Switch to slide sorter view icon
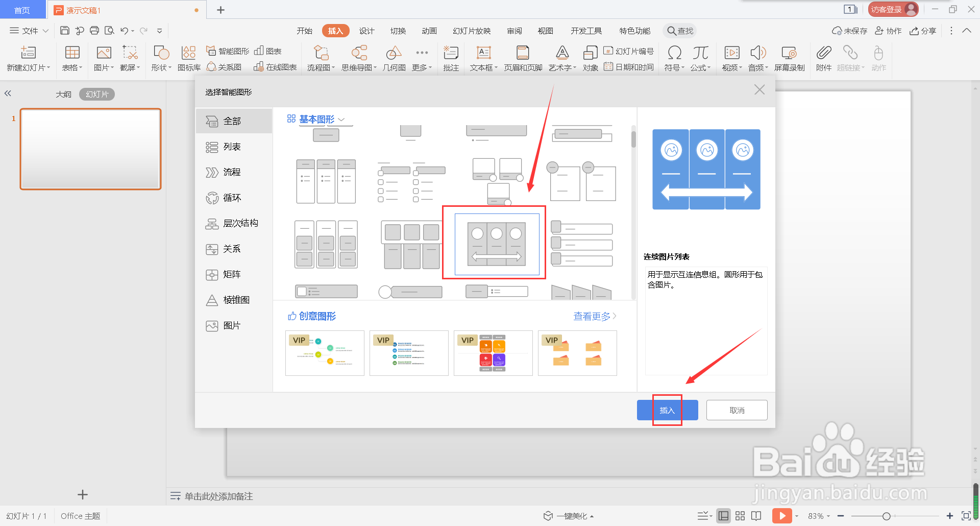Image resolution: width=980 pixels, height=526 pixels. 740,516
